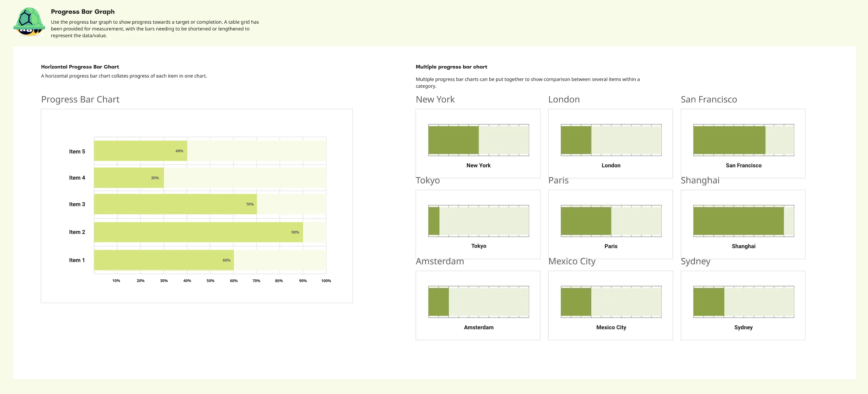
Task: Click the large 'Mexico City' card title
Action: click(572, 261)
